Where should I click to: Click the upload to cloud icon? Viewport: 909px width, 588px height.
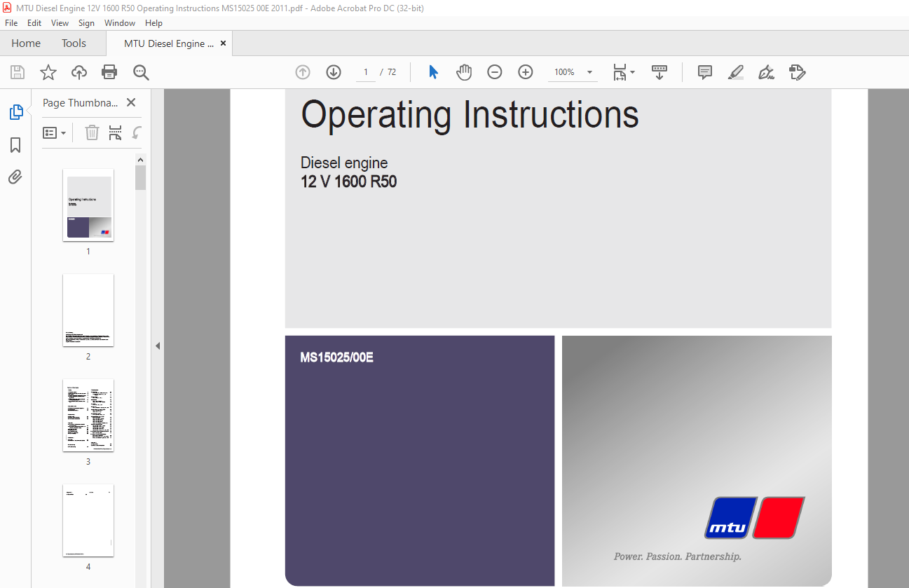(79, 72)
